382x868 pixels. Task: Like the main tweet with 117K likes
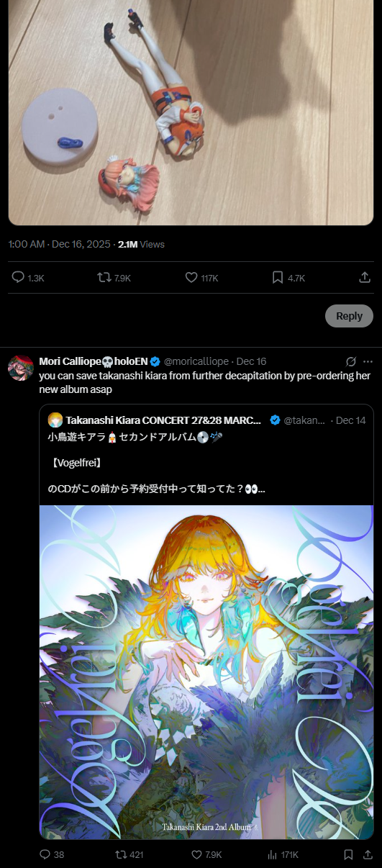[x=191, y=278]
